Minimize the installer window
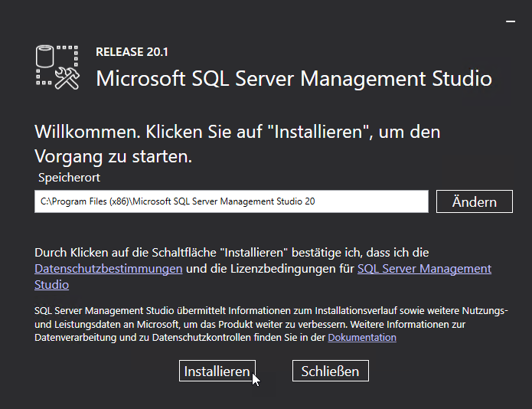The image size is (532, 409). [511, 22]
